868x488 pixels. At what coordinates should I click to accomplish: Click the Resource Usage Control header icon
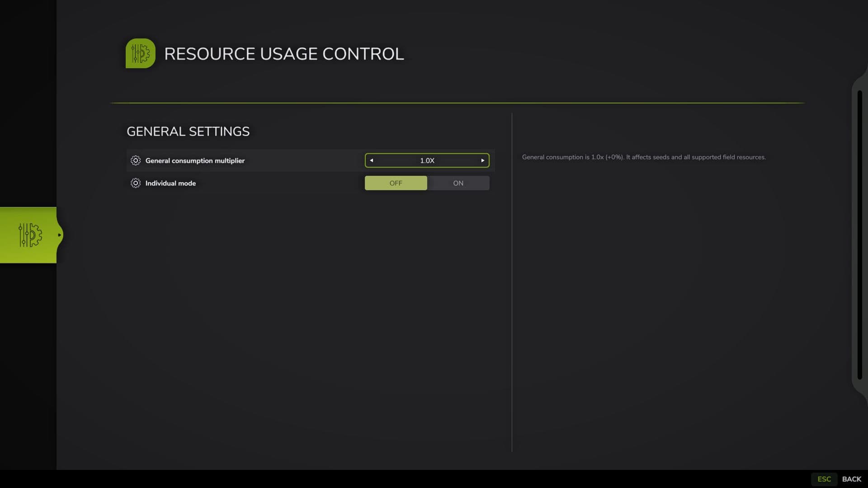click(x=141, y=53)
